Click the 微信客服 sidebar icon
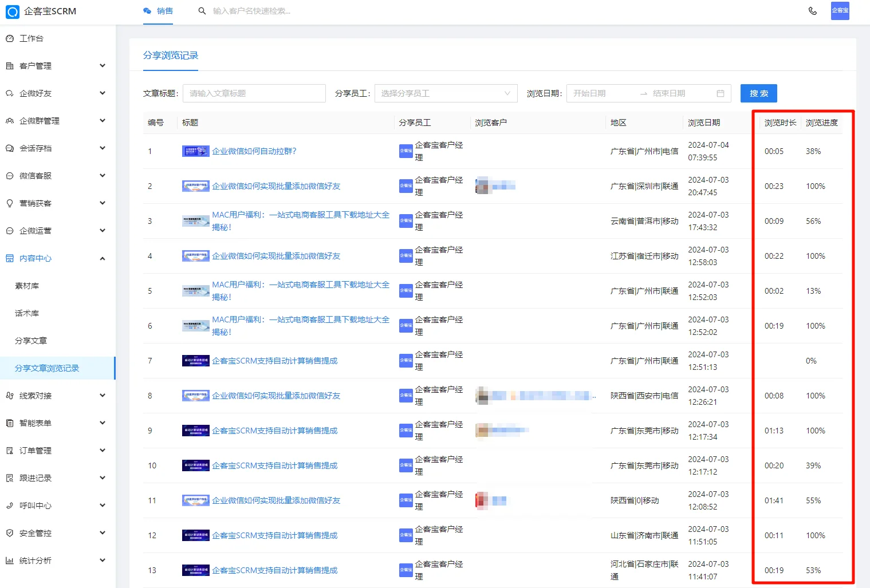The width and height of the screenshot is (870, 588). 10,176
